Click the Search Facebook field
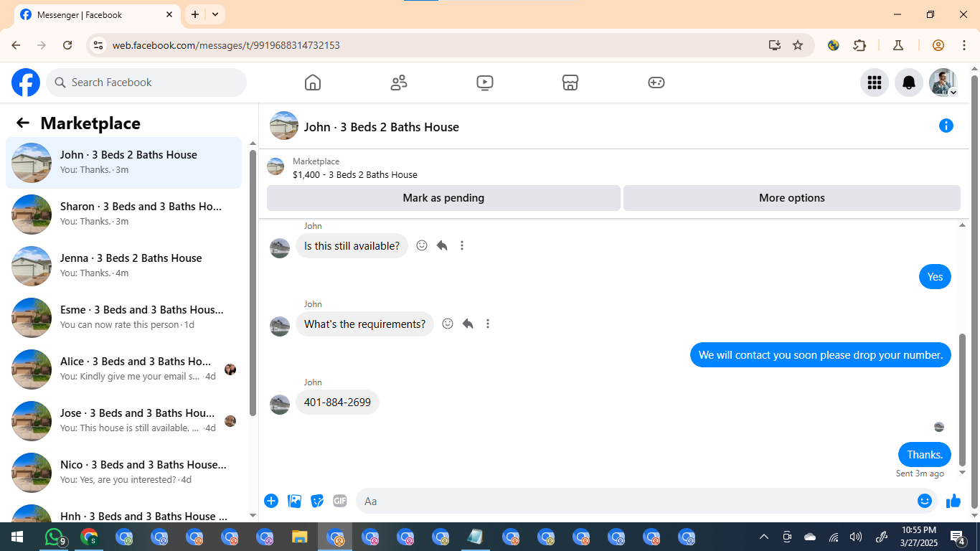 (x=146, y=83)
